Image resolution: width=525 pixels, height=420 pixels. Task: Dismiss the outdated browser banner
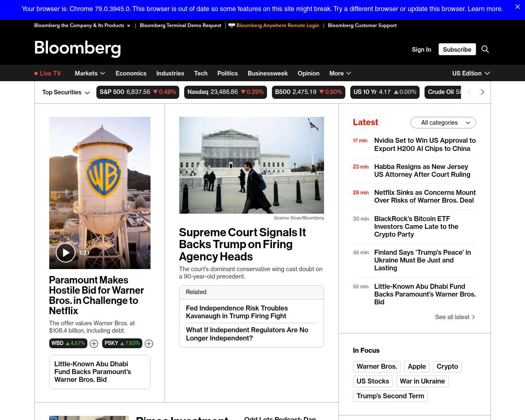pyautogui.click(x=518, y=7)
